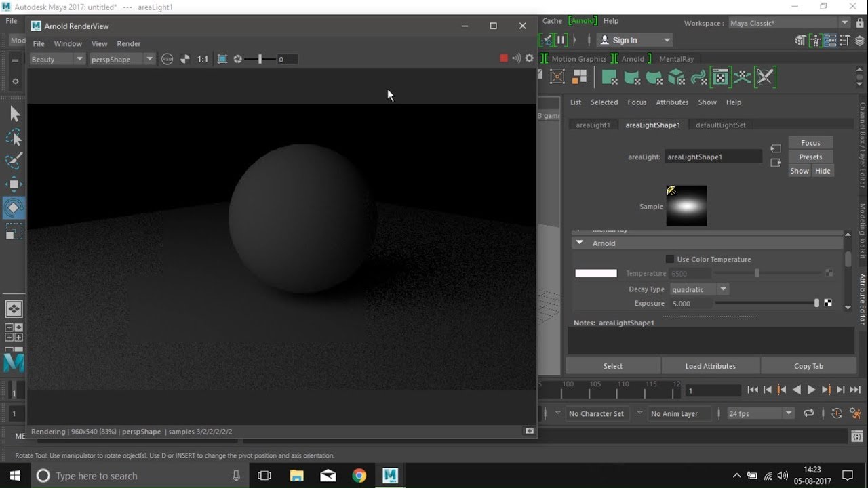868x488 pixels.
Task: Activate the crop region icon in RenderView
Action: click(222, 59)
